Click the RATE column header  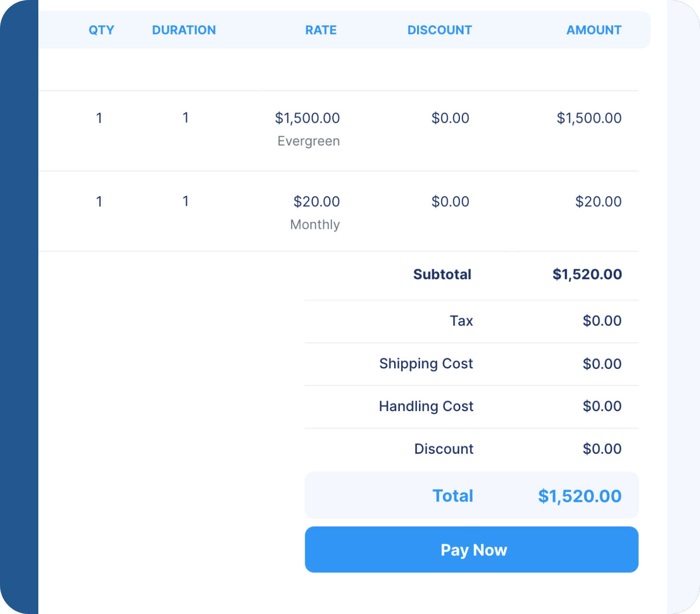(321, 30)
